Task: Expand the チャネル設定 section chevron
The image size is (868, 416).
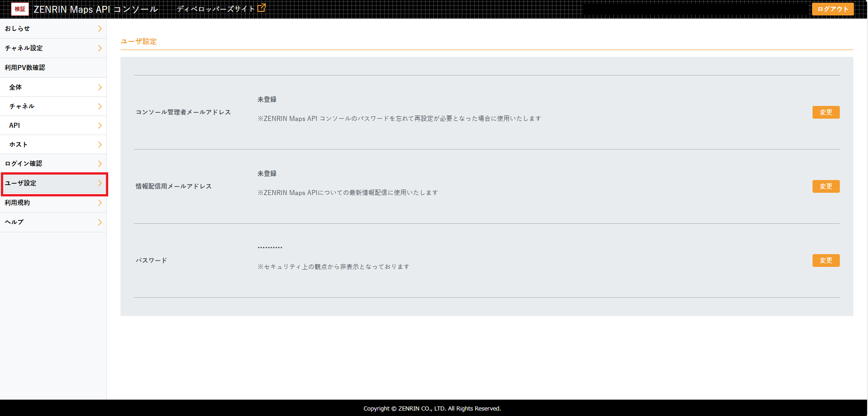Action: [100, 48]
